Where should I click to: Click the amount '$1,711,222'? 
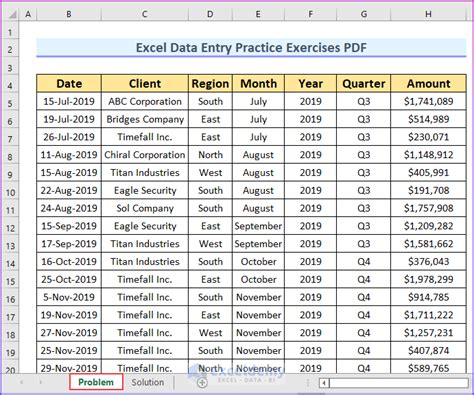point(428,315)
